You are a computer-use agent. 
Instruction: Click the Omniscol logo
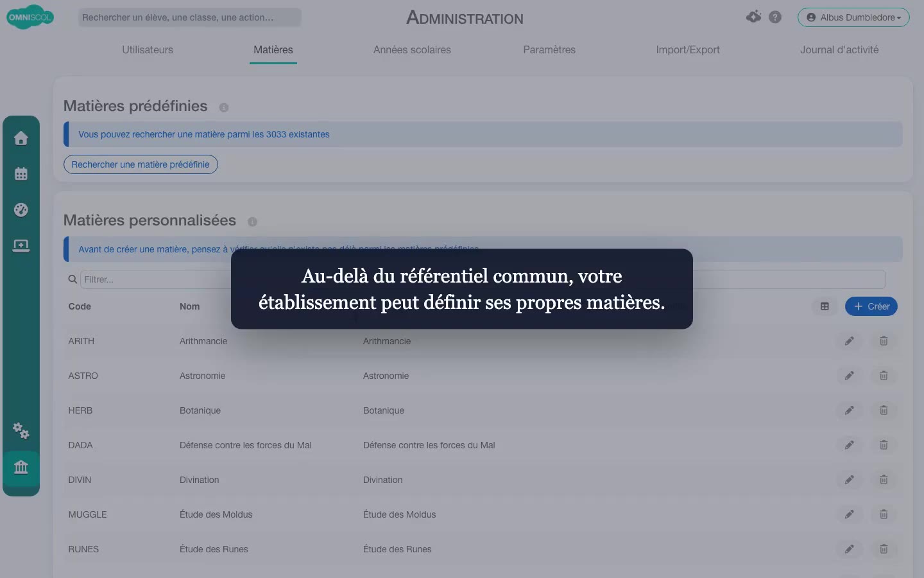[x=30, y=17]
